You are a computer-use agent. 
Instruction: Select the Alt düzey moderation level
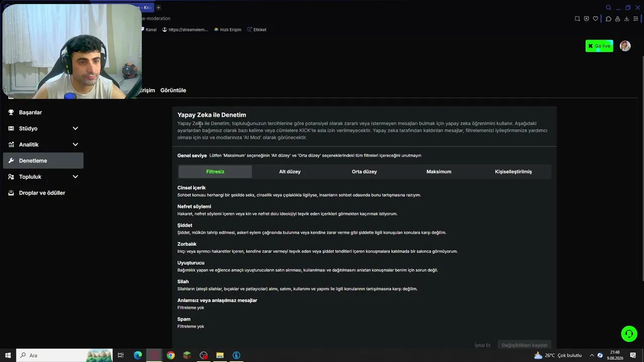click(290, 171)
